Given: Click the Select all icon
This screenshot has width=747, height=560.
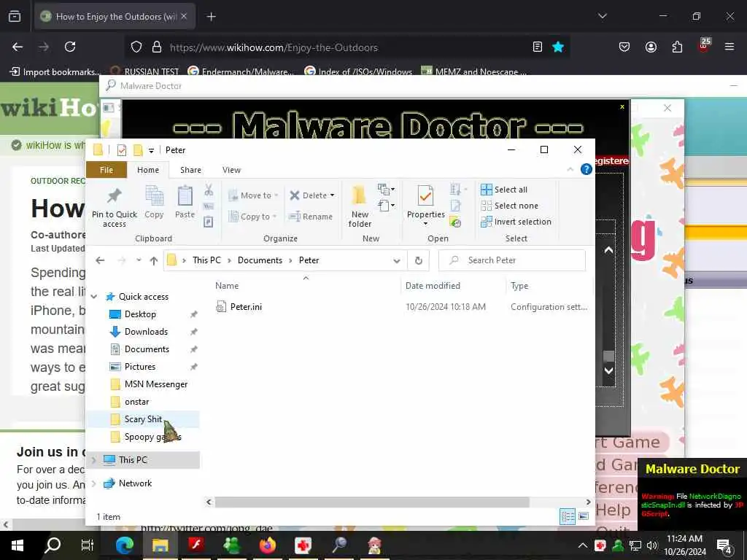Looking at the screenshot, I should coord(487,190).
